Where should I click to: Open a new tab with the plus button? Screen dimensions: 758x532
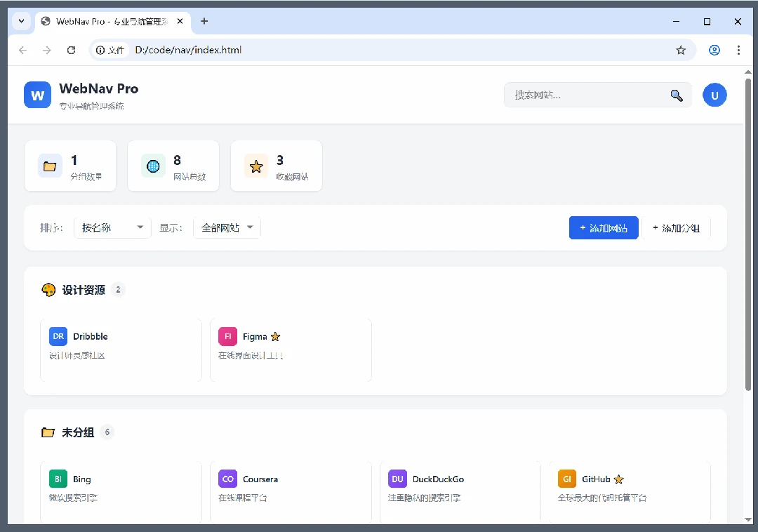point(204,21)
